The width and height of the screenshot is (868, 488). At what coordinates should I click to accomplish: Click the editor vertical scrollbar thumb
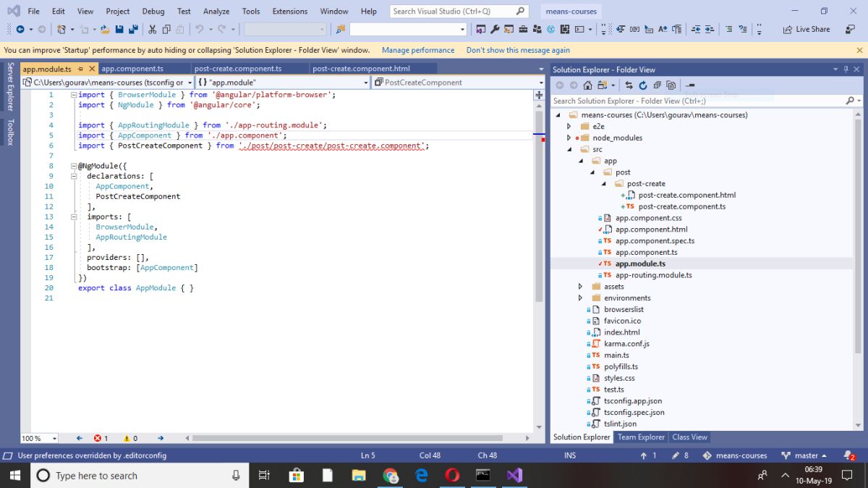pos(539,206)
